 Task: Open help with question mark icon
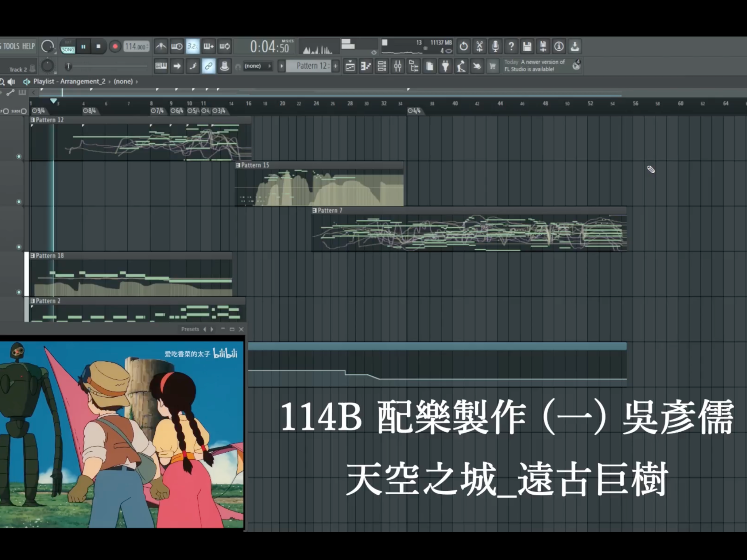pos(511,46)
